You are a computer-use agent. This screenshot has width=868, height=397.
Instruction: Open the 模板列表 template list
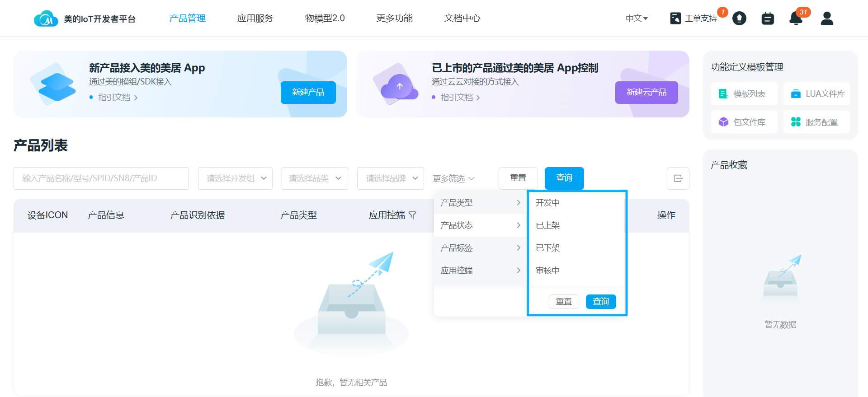744,93
